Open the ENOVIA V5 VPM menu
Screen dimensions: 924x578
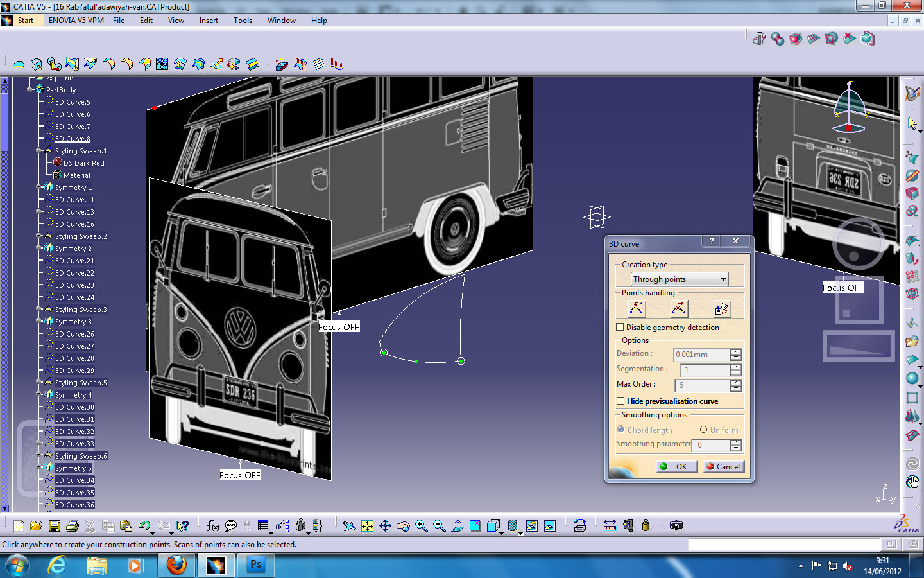coord(76,20)
